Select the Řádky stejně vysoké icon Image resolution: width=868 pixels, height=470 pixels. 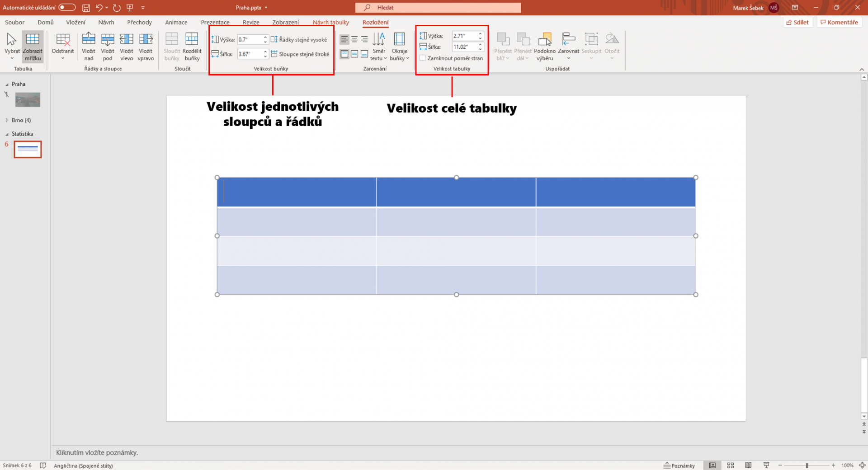[274, 39]
